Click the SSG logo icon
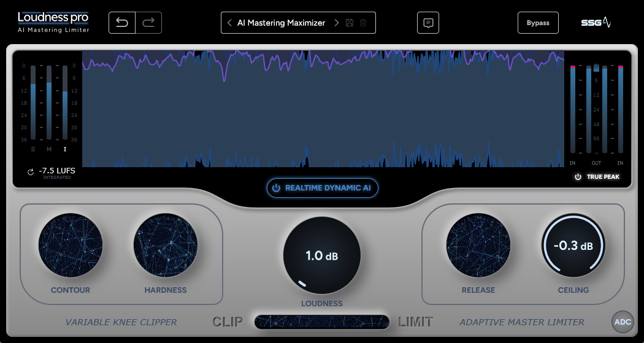Image resolution: width=644 pixels, height=343 pixels. pyautogui.click(x=596, y=23)
